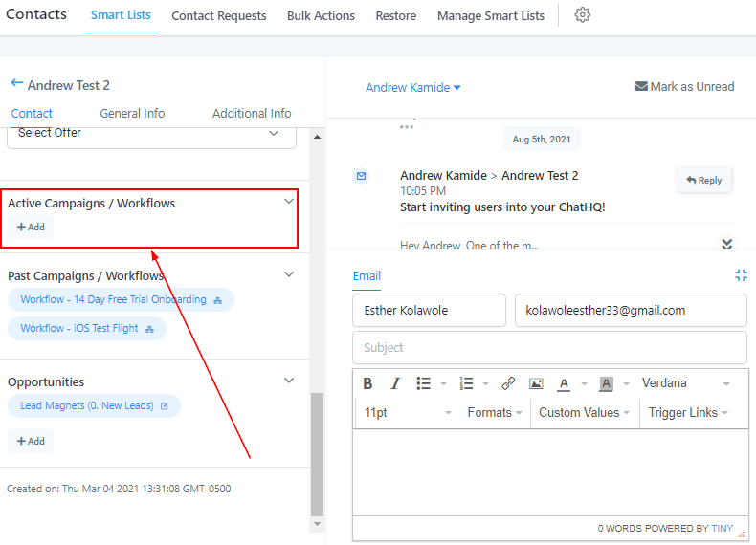Click Mark as Unread
756x545 pixels.
click(x=684, y=87)
